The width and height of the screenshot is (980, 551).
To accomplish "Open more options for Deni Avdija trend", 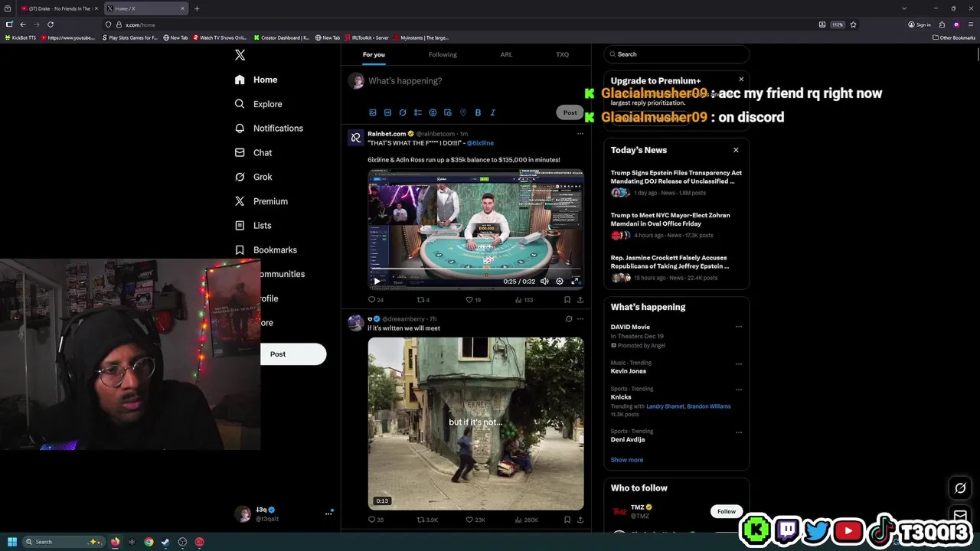I will tap(739, 432).
